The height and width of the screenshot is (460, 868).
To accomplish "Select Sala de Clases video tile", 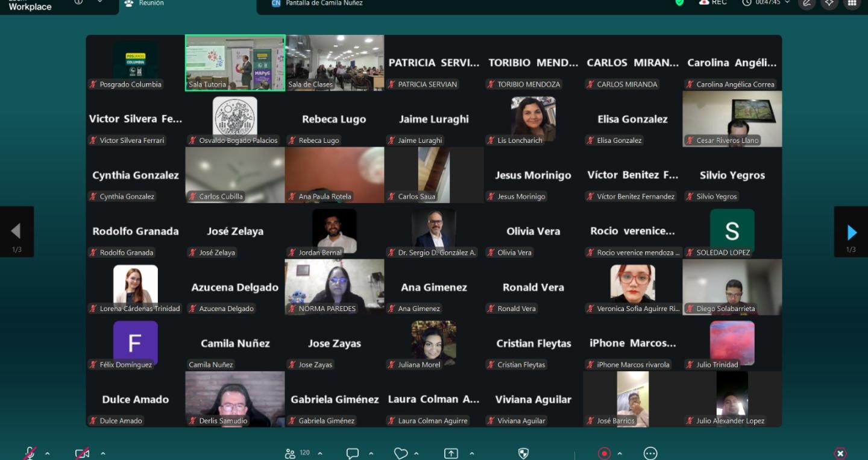I will pyautogui.click(x=335, y=63).
